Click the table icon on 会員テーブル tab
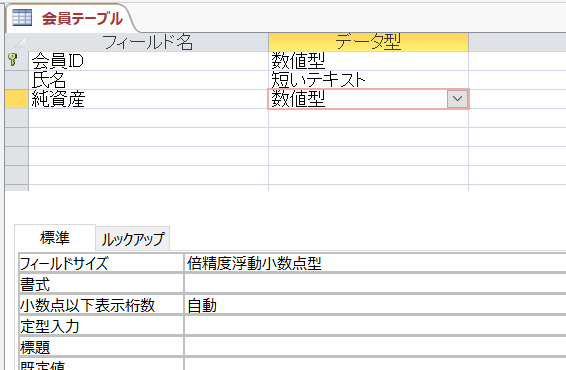The height and width of the screenshot is (370, 566). (x=22, y=18)
